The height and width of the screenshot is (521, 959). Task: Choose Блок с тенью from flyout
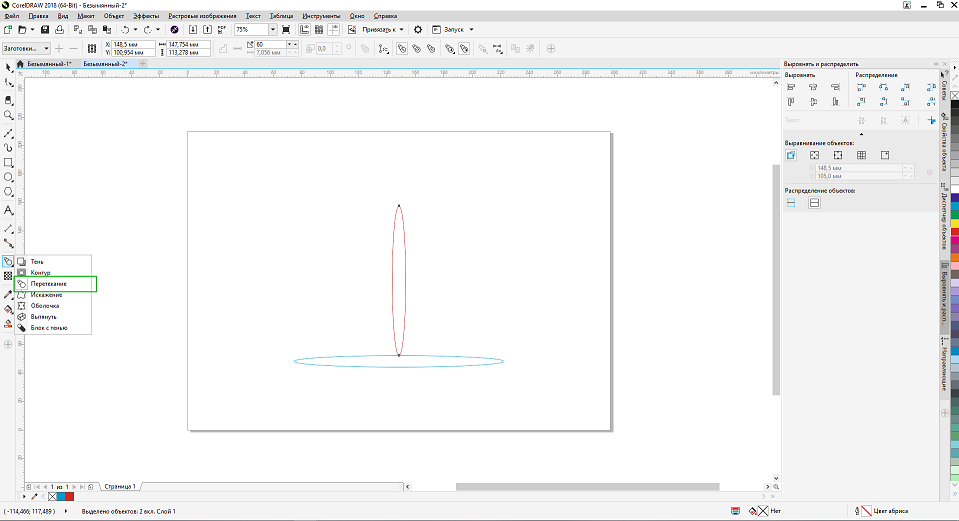tap(53, 328)
